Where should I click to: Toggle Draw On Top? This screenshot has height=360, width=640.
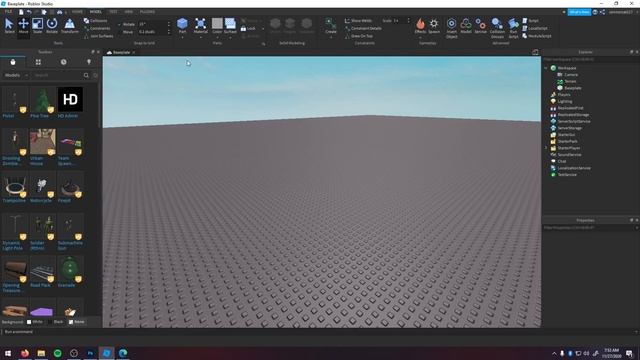359,36
